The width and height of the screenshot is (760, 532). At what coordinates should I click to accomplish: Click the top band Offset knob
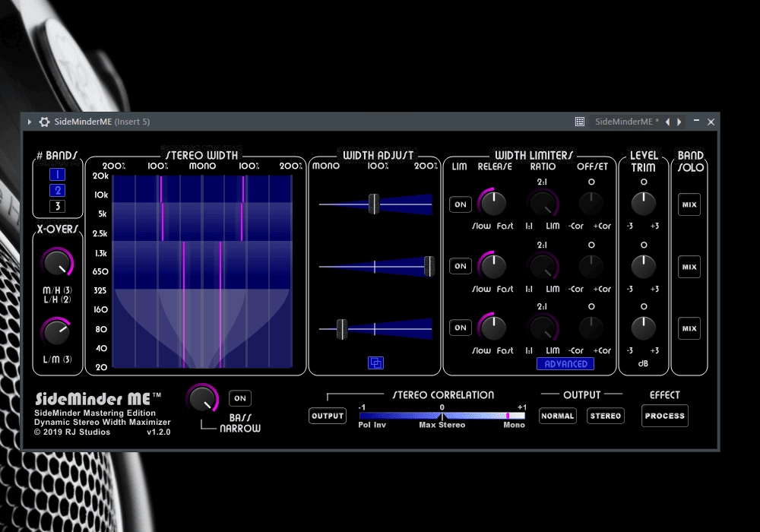click(591, 203)
